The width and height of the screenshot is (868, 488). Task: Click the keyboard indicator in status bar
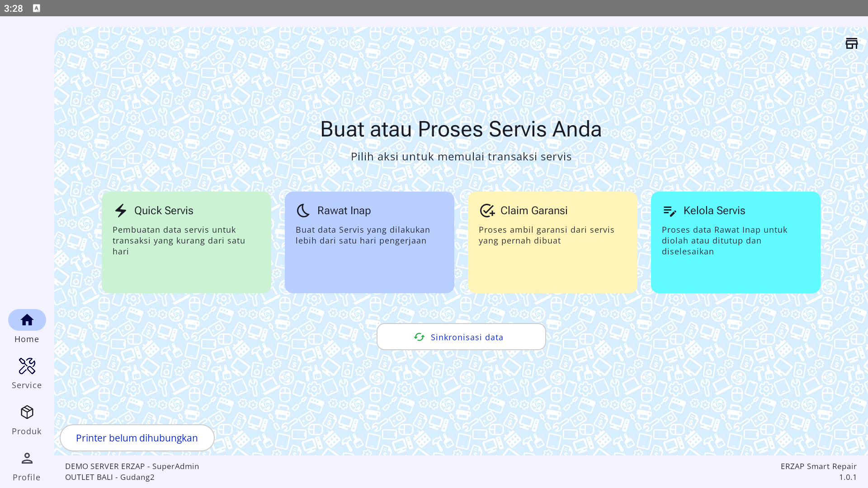point(37,8)
